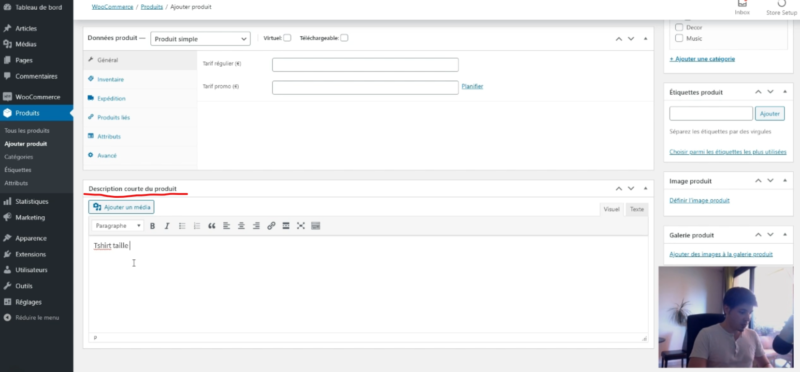
Task: Click Choisir parmi les étiquettes les plus utilisées
Action: 728,152
